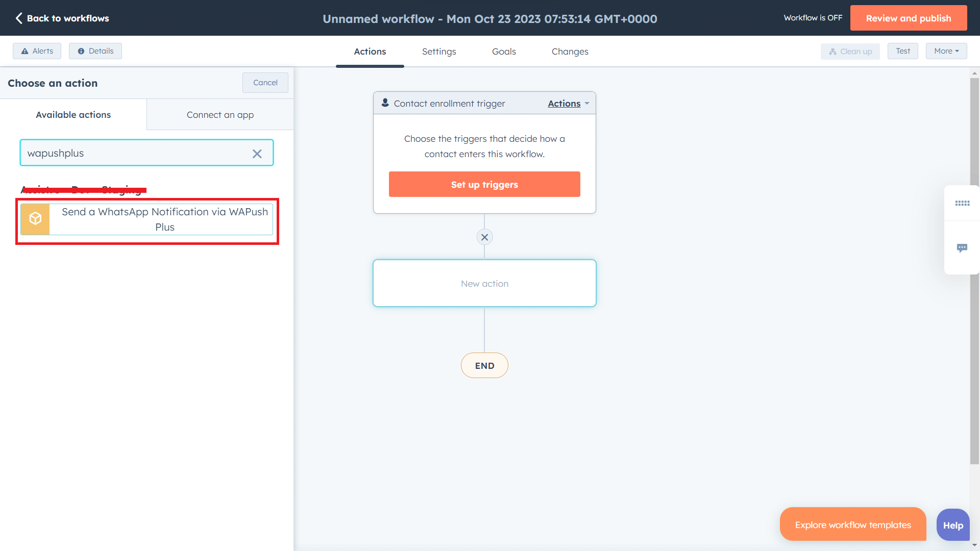Screen dimensions: 980x551
Task: Switch to the Settings tab
Action: tap(439, 52)
